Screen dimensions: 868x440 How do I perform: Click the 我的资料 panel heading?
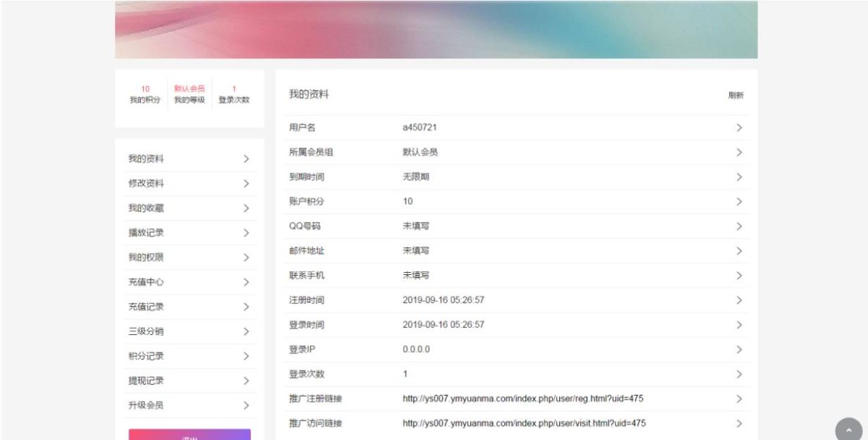pos(309,94)
